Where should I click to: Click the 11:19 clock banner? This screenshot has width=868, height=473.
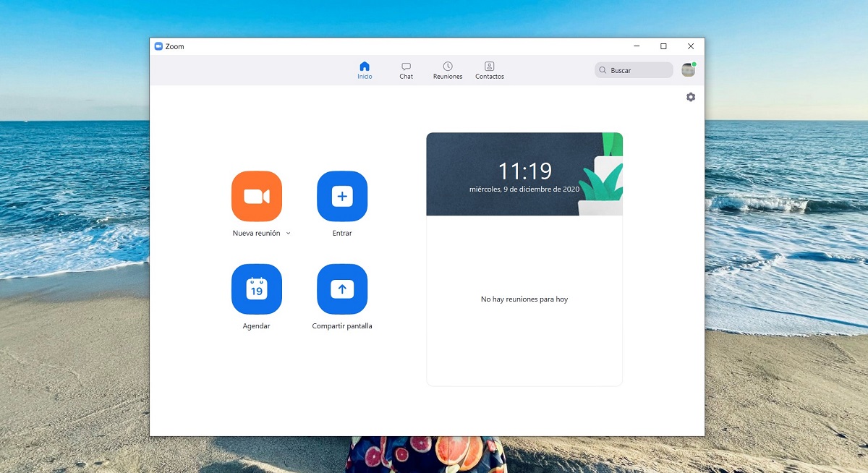pyautogui.click(x=524, y=174)
